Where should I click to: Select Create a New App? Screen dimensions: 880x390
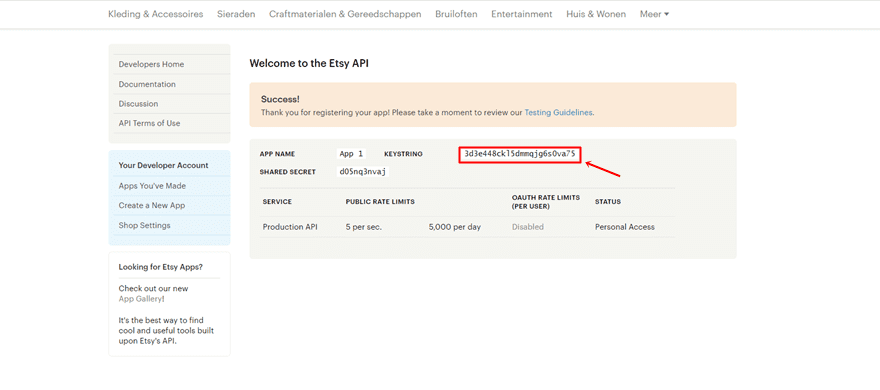(152, 205)
